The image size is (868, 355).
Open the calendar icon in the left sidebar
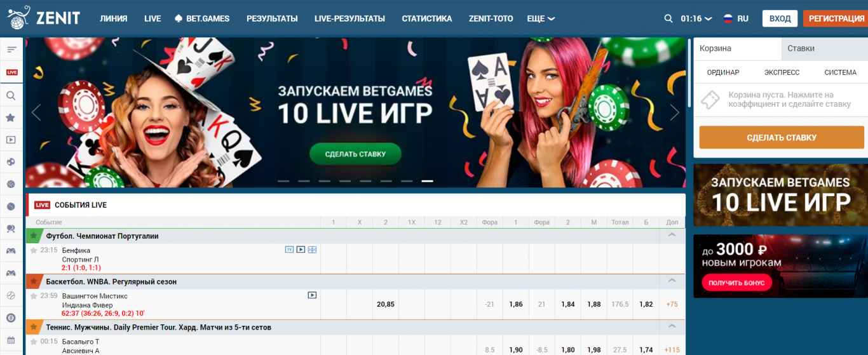pos(11,340)
